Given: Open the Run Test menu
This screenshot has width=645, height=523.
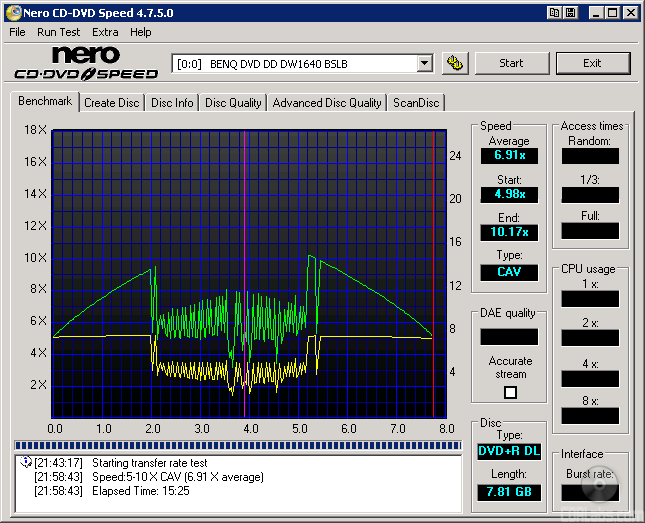Looking at the screenshot, I should [59, 32].
